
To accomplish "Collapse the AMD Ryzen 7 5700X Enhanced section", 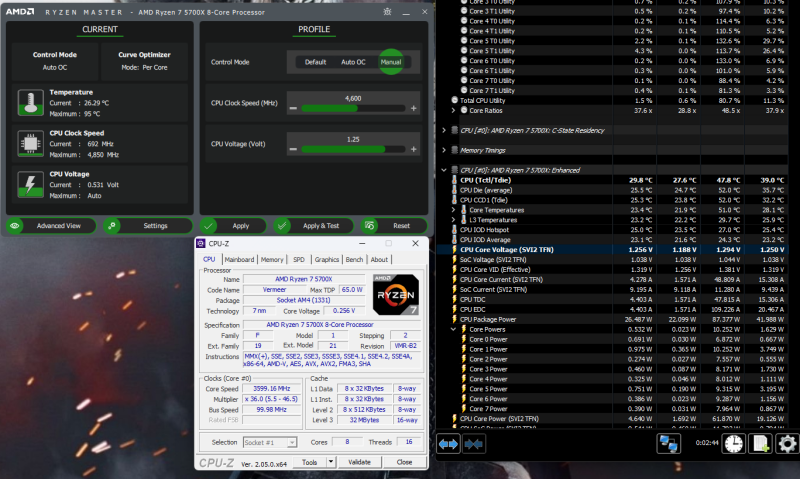I will (444, 170).
